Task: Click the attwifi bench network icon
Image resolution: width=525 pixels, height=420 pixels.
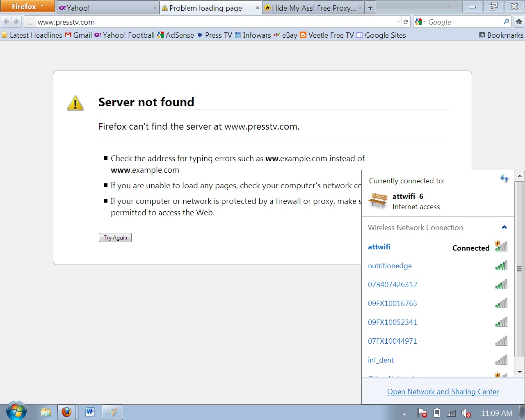Action: pyautogui.click(x=378, y=201)
